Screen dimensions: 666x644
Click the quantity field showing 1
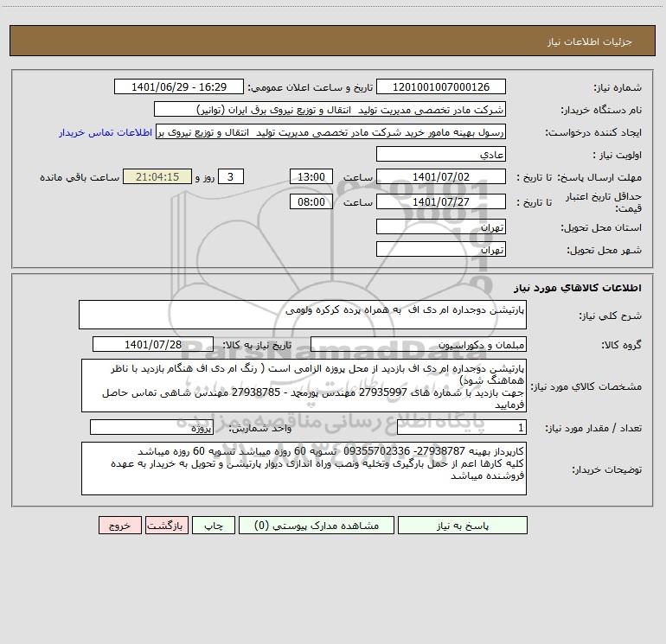[x=462, y=427]
